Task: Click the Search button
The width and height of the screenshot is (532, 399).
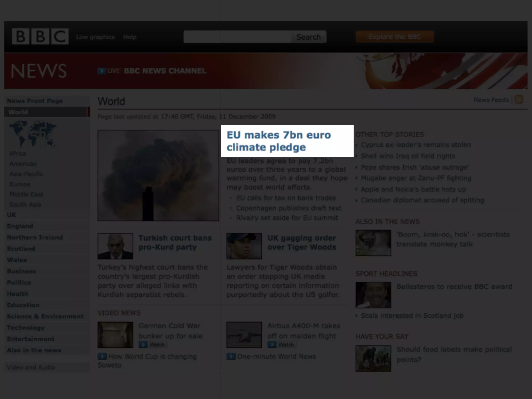Action: 308,37
